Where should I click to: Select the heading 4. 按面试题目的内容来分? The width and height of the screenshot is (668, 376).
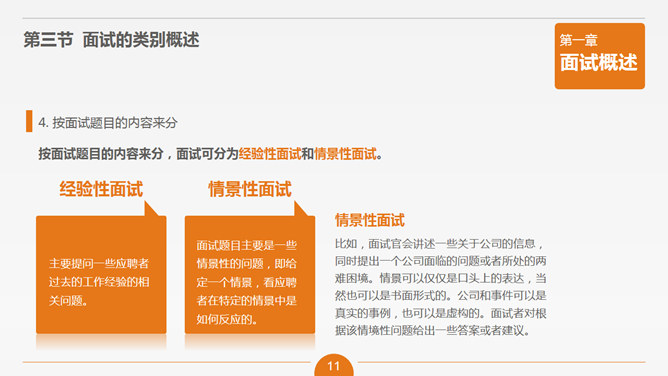[x=108, y=123]
